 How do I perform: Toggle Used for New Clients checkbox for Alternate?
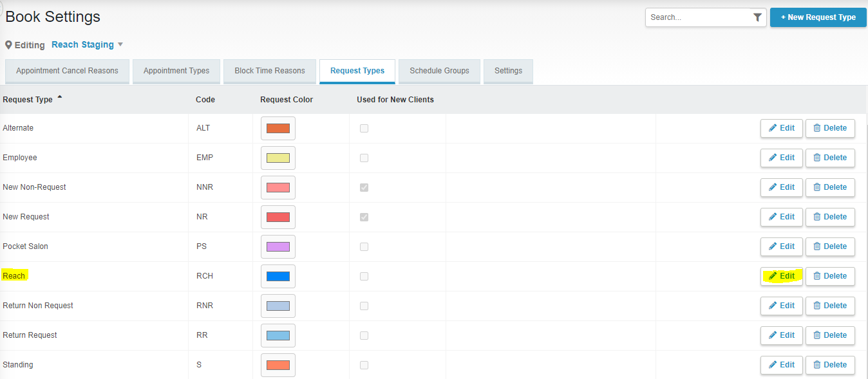point(364,128)
